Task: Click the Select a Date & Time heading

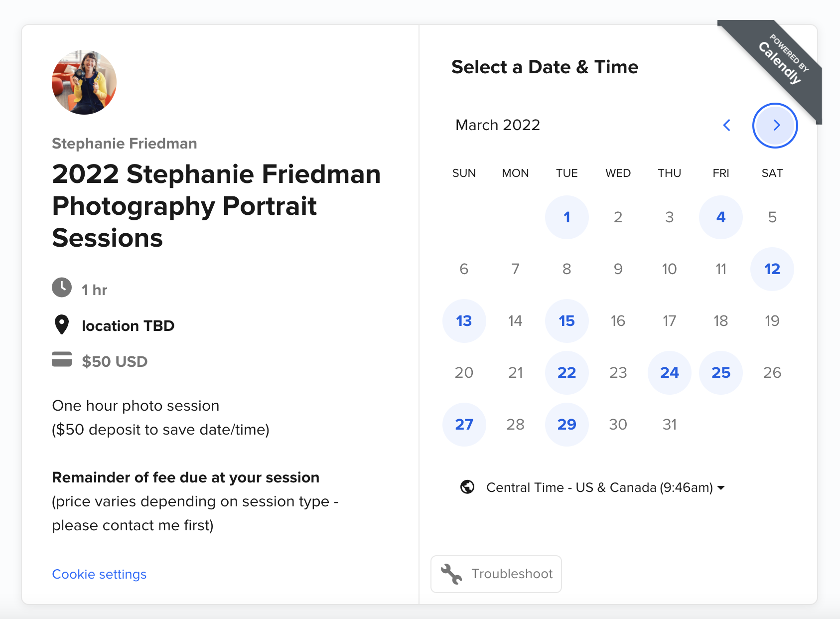Action: click(x=545, y=67)
